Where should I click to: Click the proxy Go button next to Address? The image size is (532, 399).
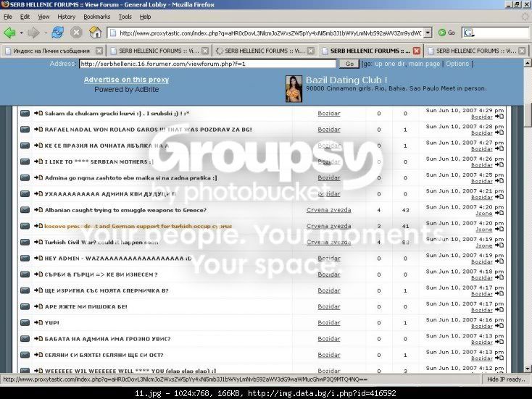349,64
